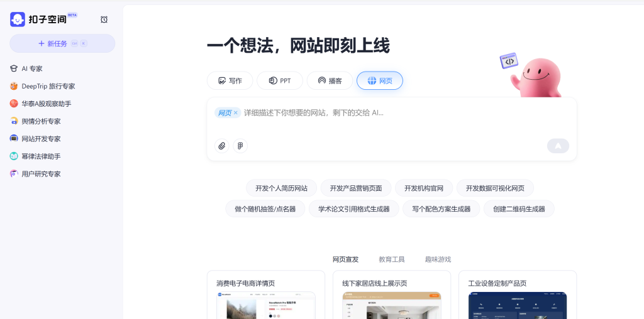Image resolution: width=644 pixels, height=319 pixels.
Task: Click the send arrow button
Action: tap(558, 146)
